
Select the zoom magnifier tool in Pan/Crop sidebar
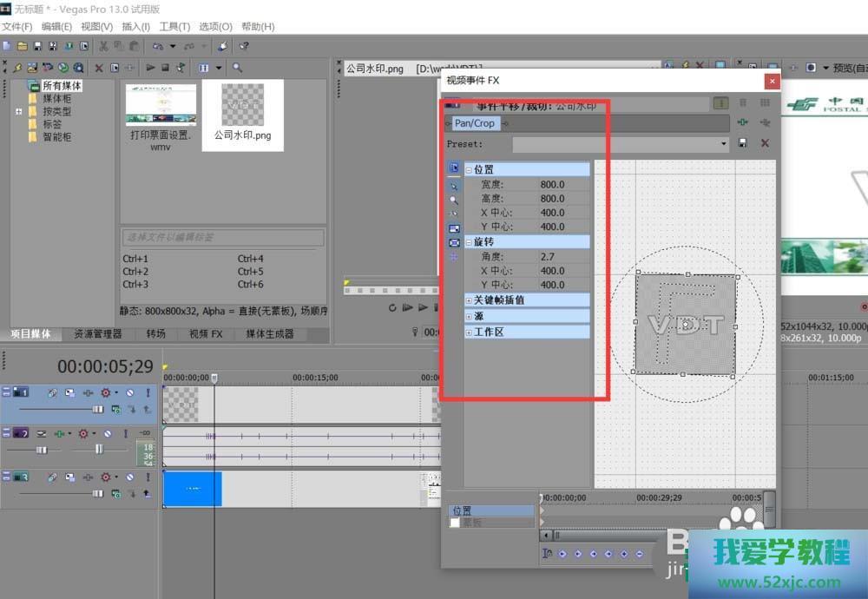point(453,200)
